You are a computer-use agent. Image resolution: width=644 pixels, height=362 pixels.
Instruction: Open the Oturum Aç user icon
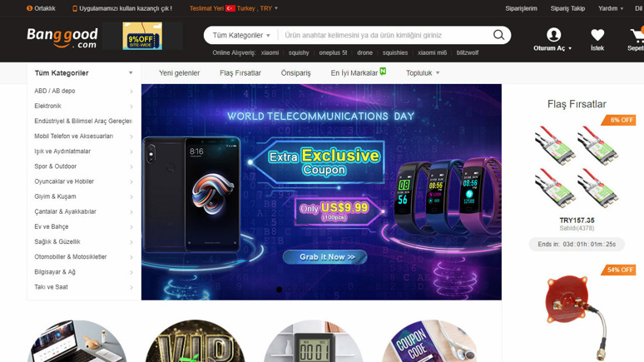tap(553, 34)
